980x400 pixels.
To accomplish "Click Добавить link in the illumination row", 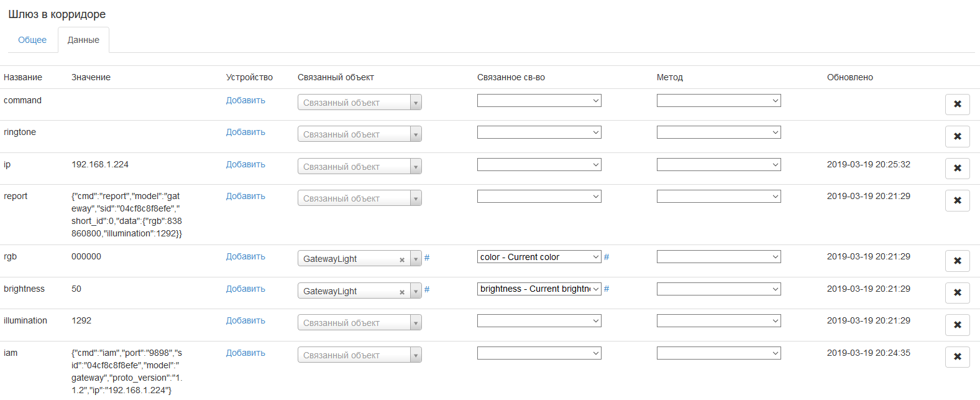I will 245,320.
